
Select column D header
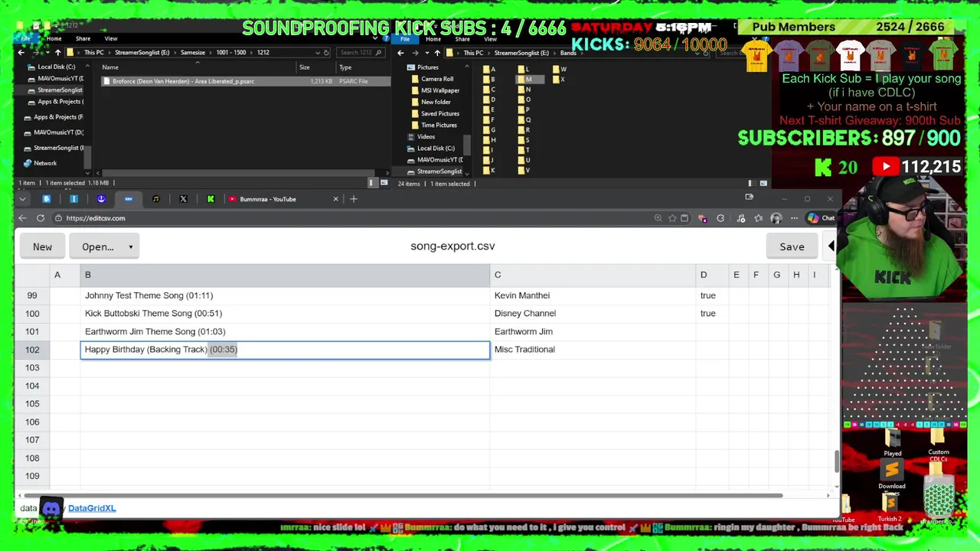(x=710, y=275)
